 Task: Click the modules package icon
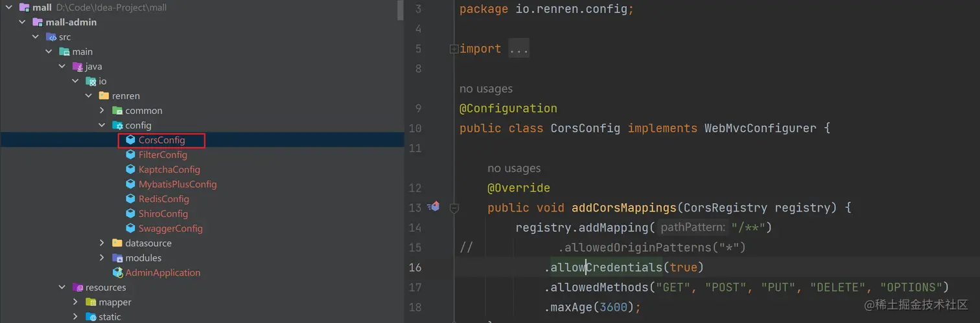click(117, 258)
